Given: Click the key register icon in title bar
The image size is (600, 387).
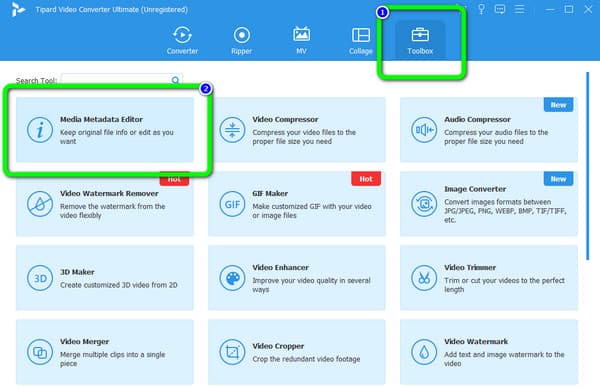Looking at the screenshot, I should (x=481, y=9).
